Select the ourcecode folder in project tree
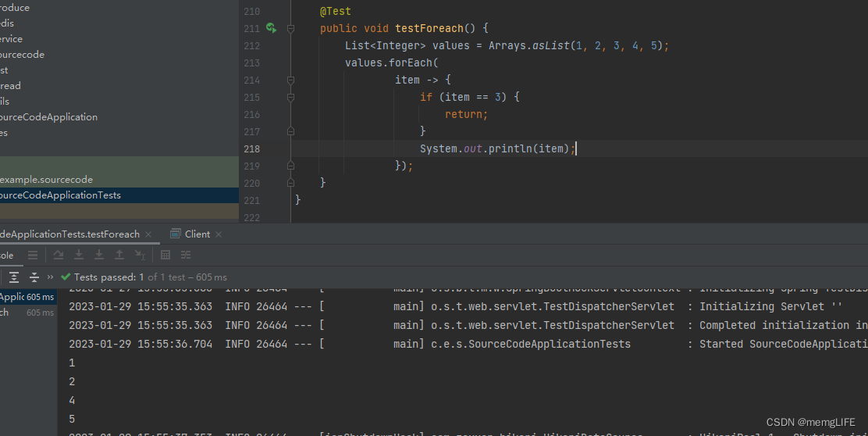The width and height of the screenshot is (868, 436). pos(22,54)
